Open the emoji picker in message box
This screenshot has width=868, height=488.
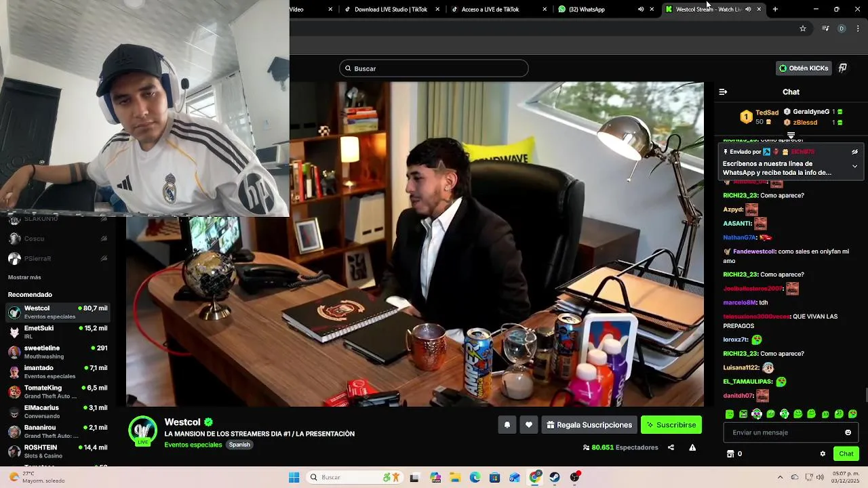pyautogui.click(x=848, y=432)
